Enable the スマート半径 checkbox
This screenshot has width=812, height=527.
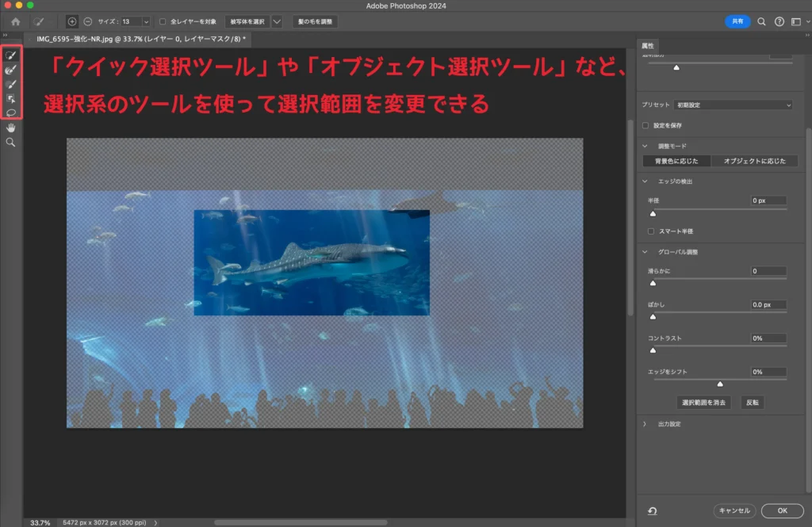[x=651, y=231]
